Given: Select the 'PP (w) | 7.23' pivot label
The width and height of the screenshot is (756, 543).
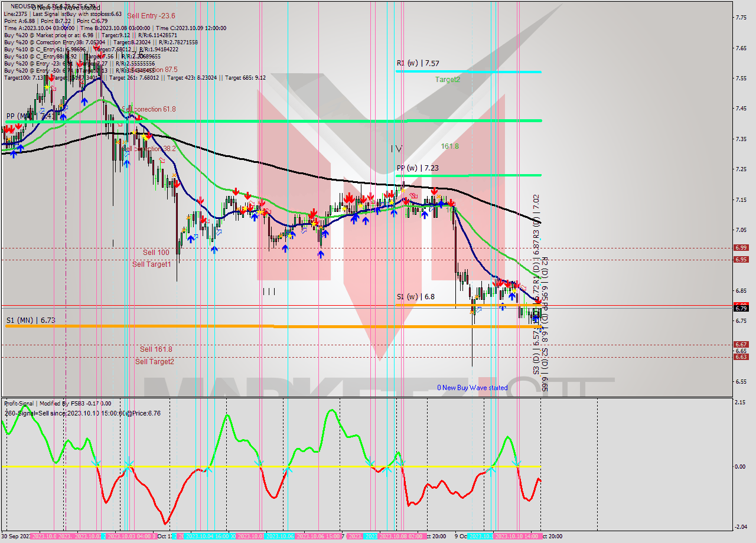Looking at the screenshot, I should pyautogui.click(x=418, y=168).
